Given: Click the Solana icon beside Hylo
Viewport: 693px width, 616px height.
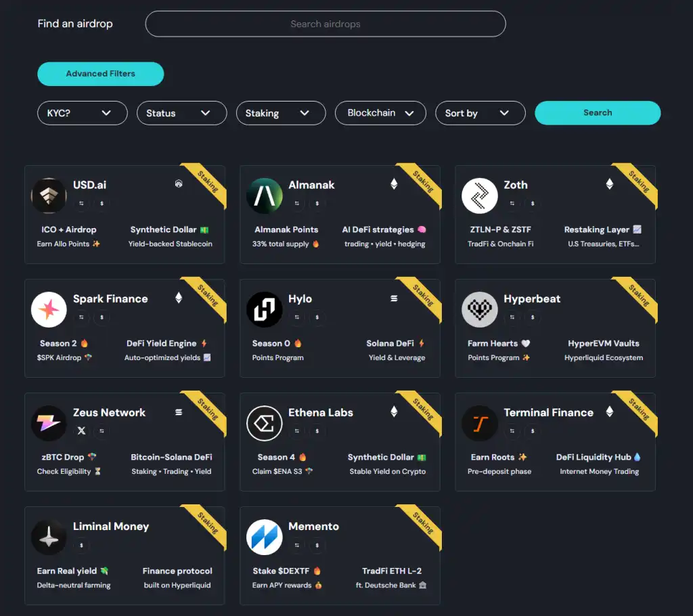Looking at the screenshot, I should (x=395, y=297).
